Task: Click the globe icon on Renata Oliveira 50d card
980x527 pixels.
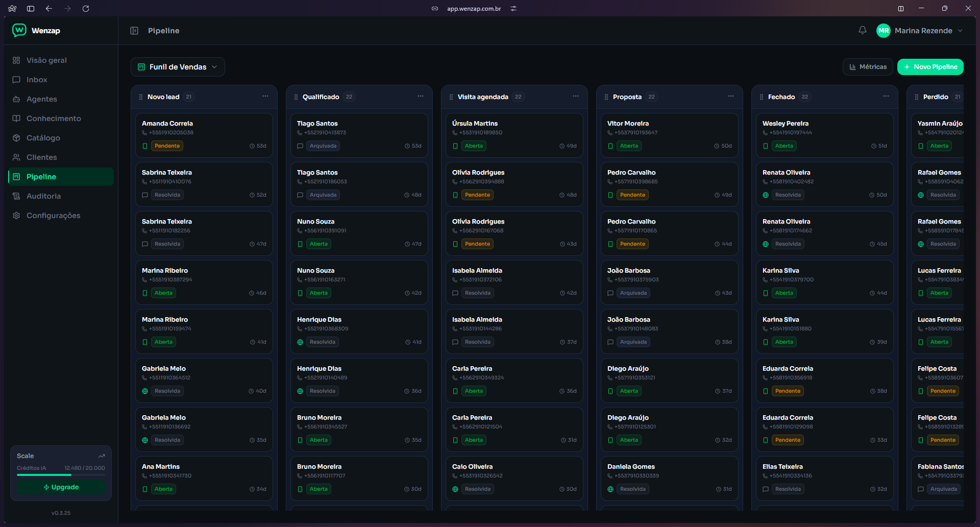Action: point(766,195)
